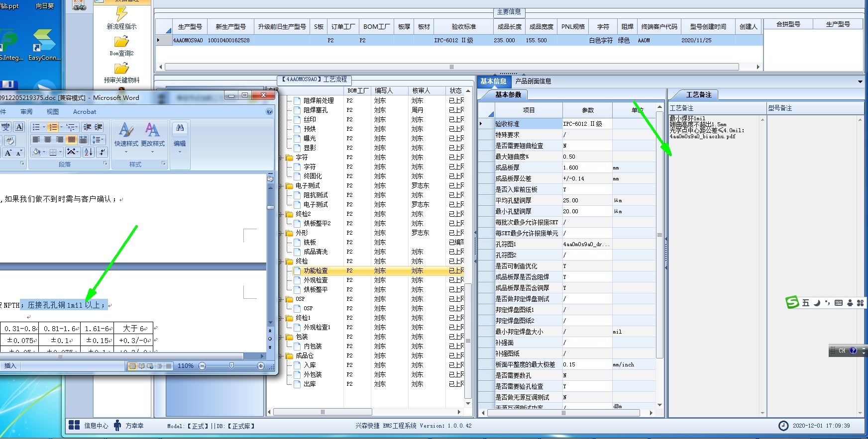The image size is (868, 439).
Task: Click the borders icon in Word
Action: tap(53, 152)
